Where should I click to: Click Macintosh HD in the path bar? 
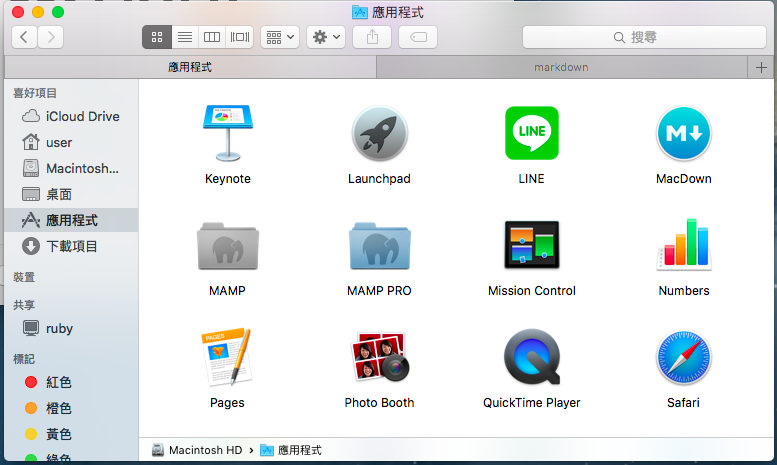[197, 450]
